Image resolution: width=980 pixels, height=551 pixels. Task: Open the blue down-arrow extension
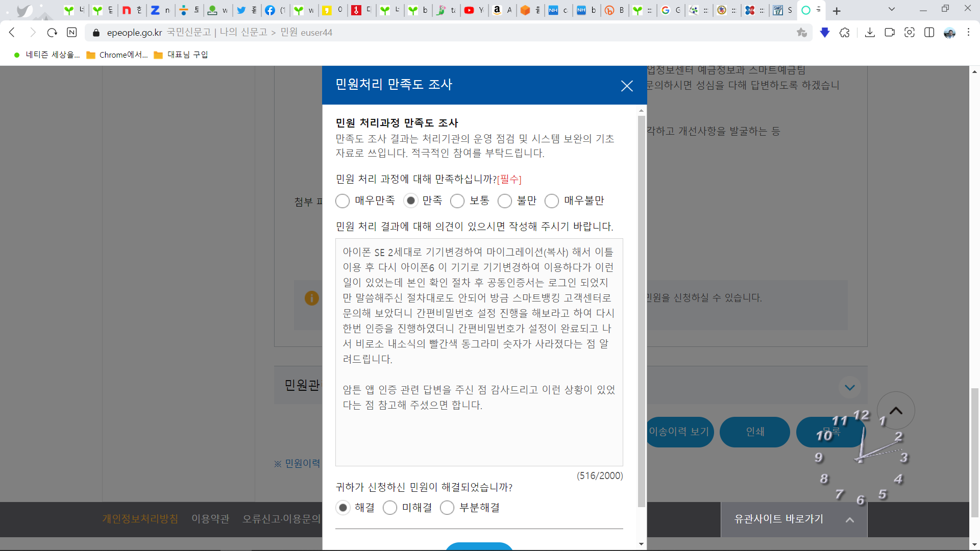point(825,33)
